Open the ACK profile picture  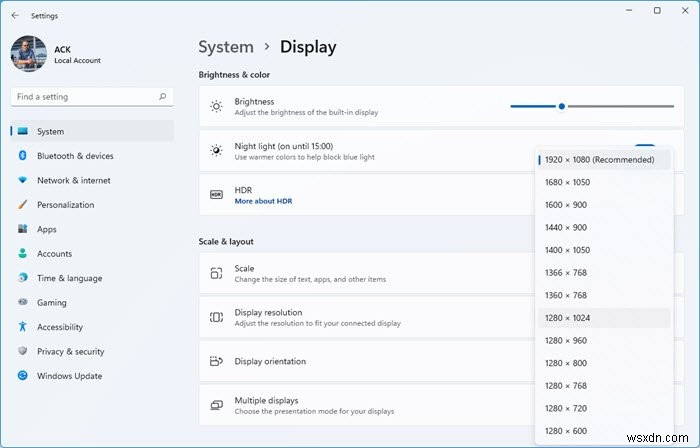coord(29,54)
